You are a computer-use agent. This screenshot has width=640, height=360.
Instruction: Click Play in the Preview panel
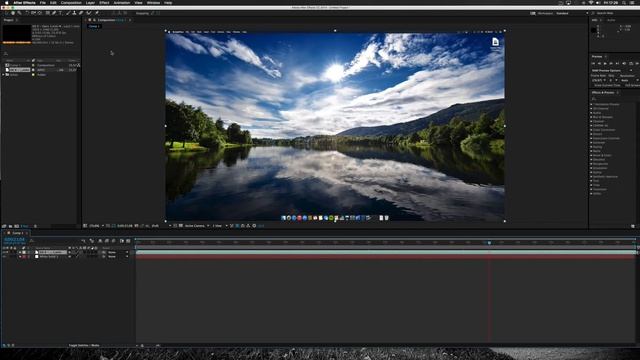[x=605, y=63]
